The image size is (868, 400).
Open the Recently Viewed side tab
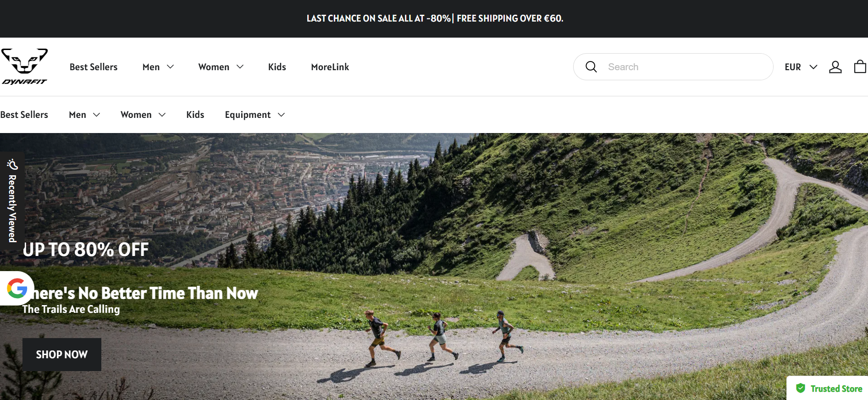pyautogui.click(x=12, y=201)
